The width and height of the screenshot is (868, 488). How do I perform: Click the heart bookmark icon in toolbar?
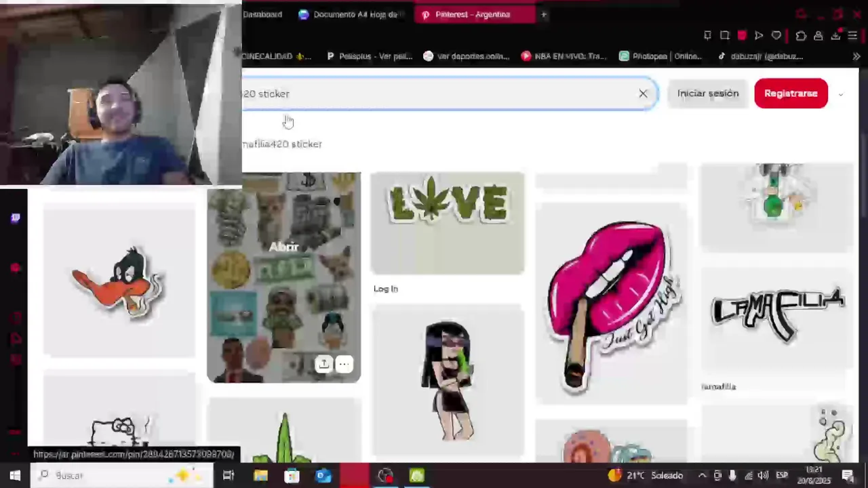click(776, 35)
